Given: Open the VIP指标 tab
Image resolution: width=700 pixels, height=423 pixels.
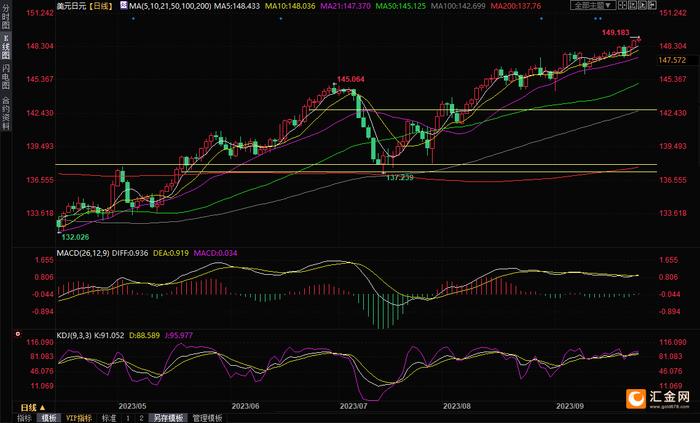Looking at the screenshot, I should [79, 418].
